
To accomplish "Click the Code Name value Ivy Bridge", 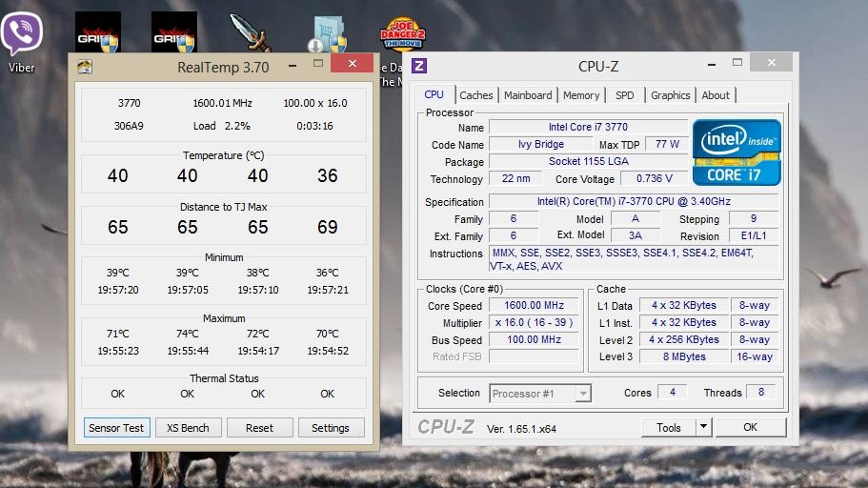I will pyautogui.click(x=541, y=144).
